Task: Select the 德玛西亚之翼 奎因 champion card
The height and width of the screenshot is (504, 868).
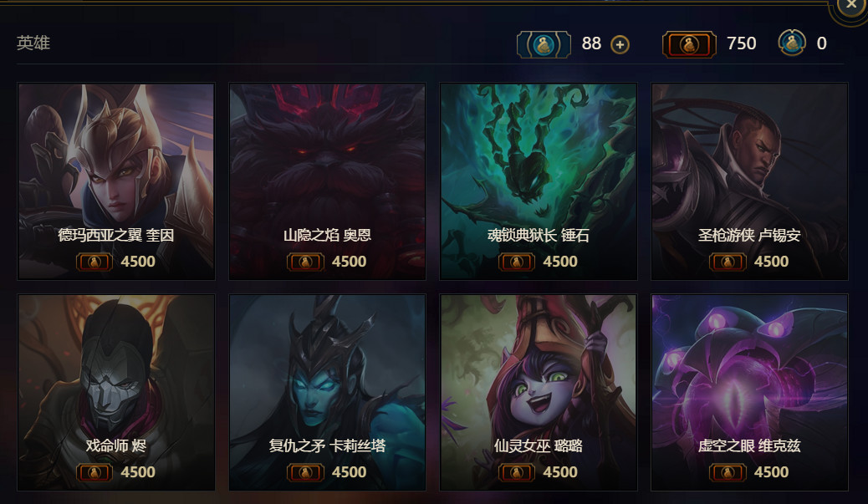Action: (x=116, y=181)
